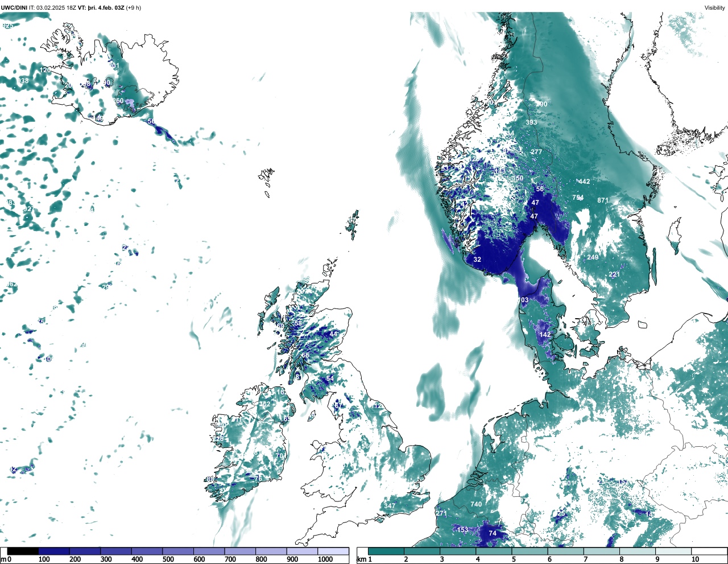The image size is (728, 564).
Task: Click the '54' value in southern Scotland
Action: point(330,378)
